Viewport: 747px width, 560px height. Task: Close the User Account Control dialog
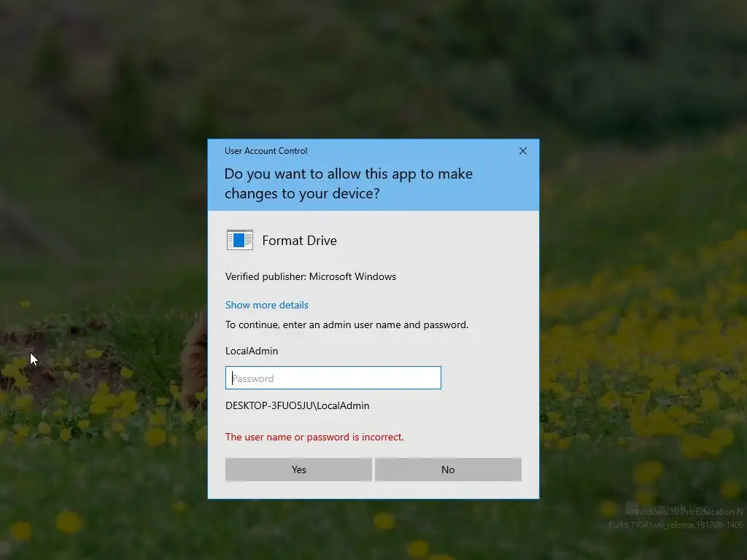click(522, 151)
